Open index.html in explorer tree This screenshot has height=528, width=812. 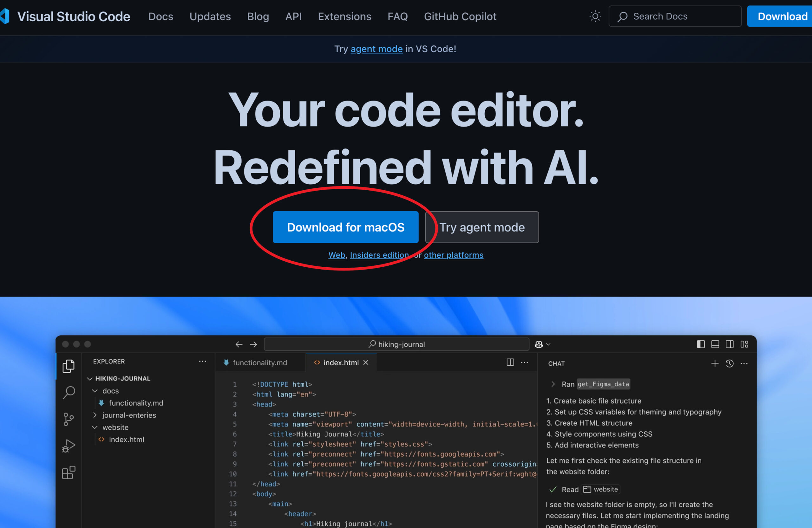click(127, 439)
